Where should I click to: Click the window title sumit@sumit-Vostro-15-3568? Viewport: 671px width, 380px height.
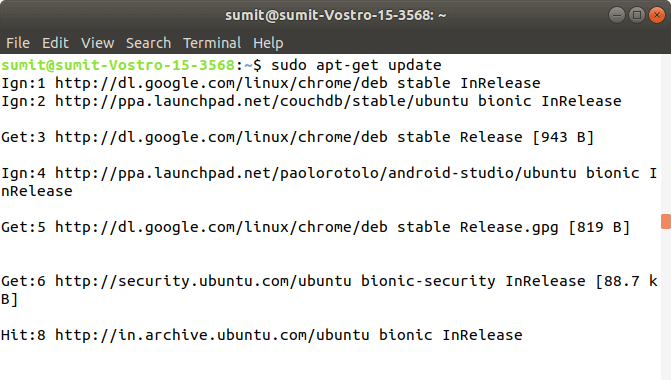pos(336,15)
